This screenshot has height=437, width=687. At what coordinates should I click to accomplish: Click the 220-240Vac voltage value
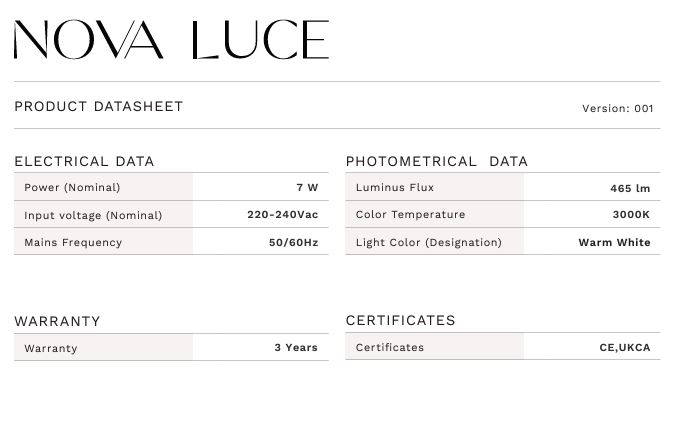click(x=282, y=215)
